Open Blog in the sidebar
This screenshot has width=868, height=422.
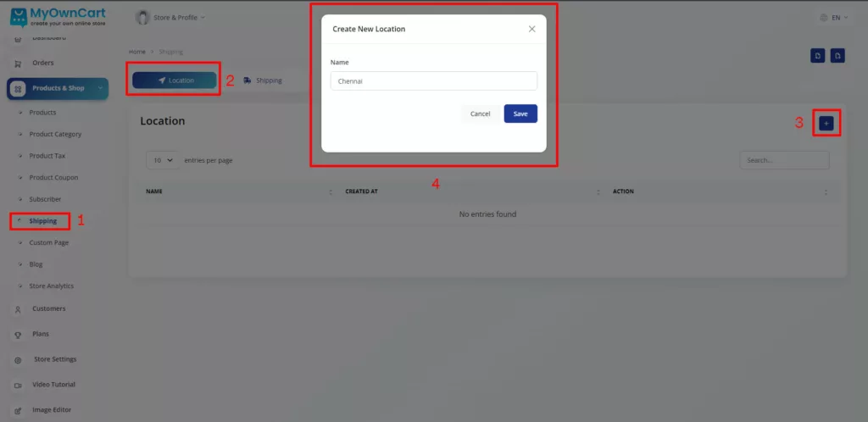[x=36, y=264]
